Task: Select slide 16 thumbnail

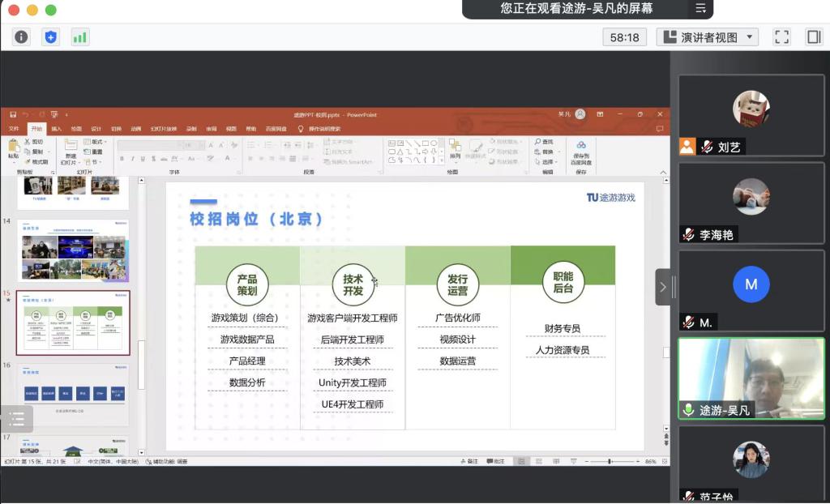Action: coord(74,394)
